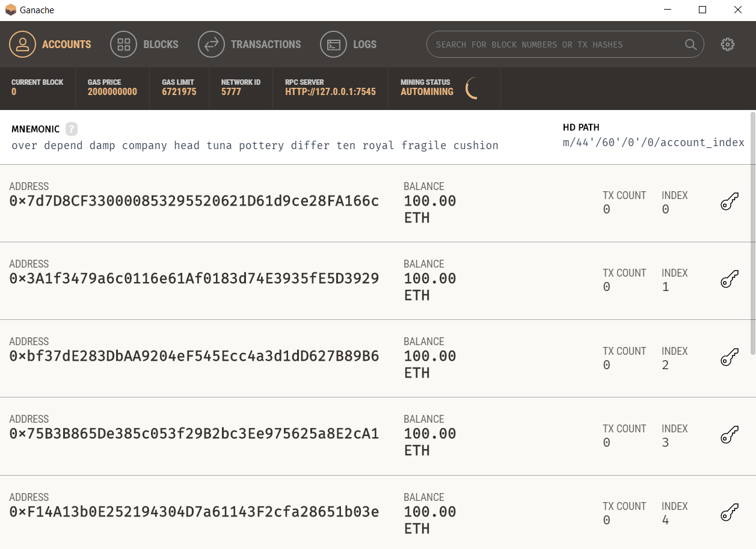The height and width of the screenshot is (549, 756).
Task: Show private key for account index 4
Action: (x=730, y=513)
